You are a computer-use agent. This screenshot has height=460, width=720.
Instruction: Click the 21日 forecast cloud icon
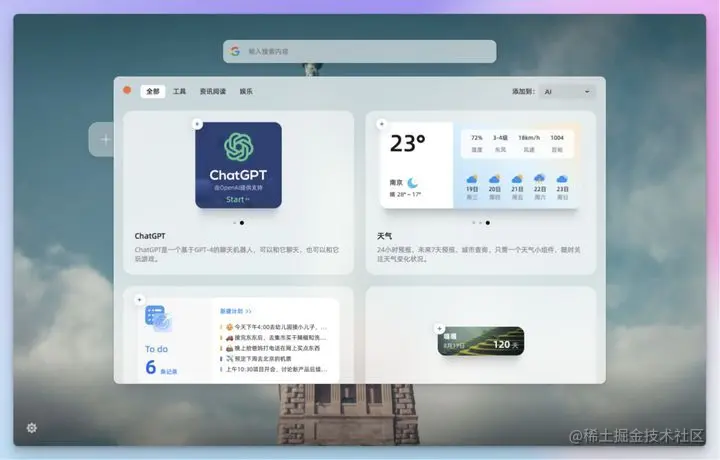517,179
